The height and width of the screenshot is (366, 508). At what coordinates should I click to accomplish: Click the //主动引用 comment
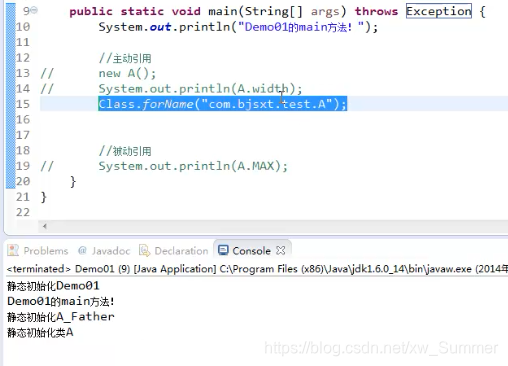pyautogui.click(x=125, y=58)
